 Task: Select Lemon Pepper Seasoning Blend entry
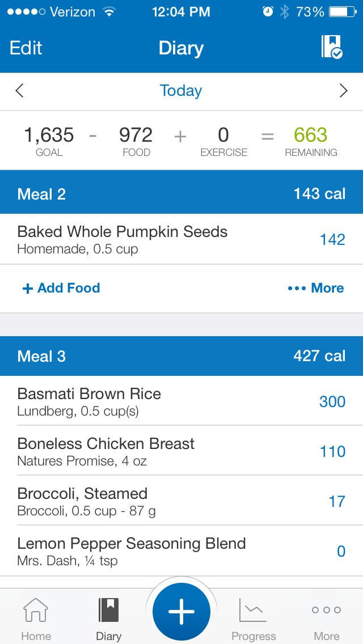coord(181,551)
